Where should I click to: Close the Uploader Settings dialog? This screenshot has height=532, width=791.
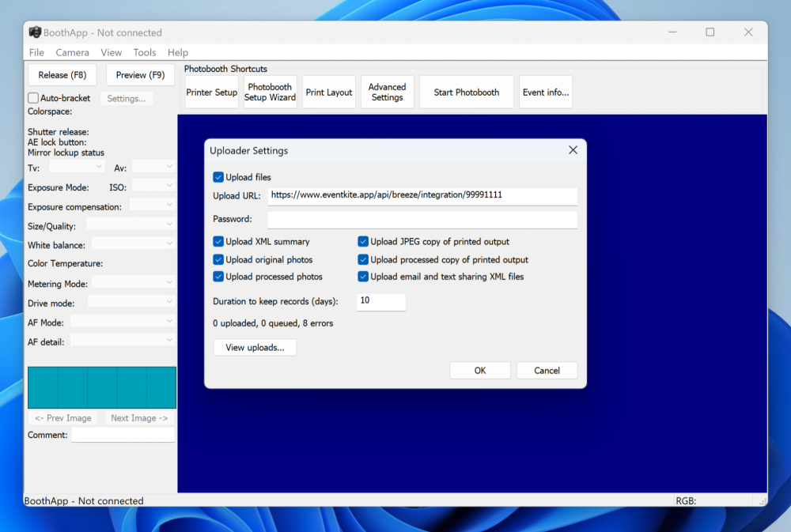(573, 150)
